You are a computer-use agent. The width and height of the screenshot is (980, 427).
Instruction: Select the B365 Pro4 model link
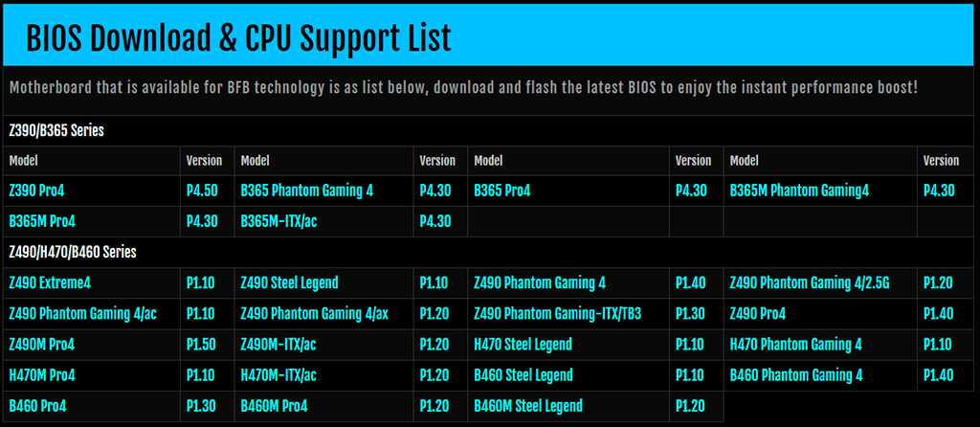coord(502,191)
